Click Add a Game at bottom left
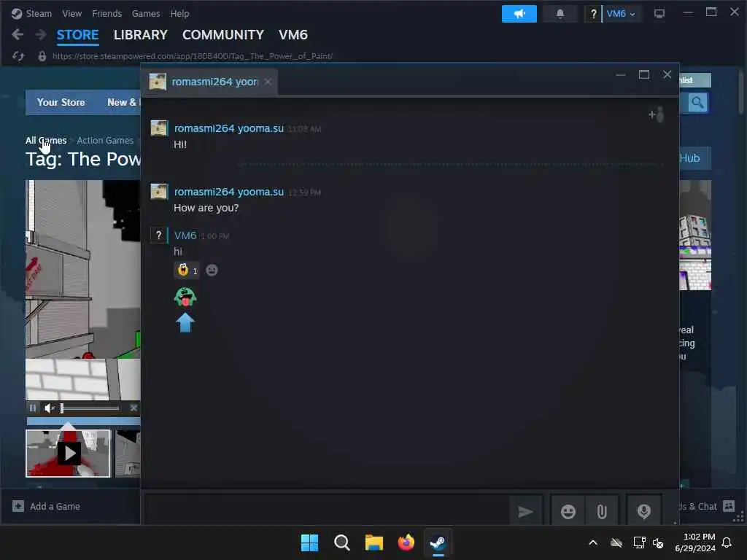 point(46,506)
